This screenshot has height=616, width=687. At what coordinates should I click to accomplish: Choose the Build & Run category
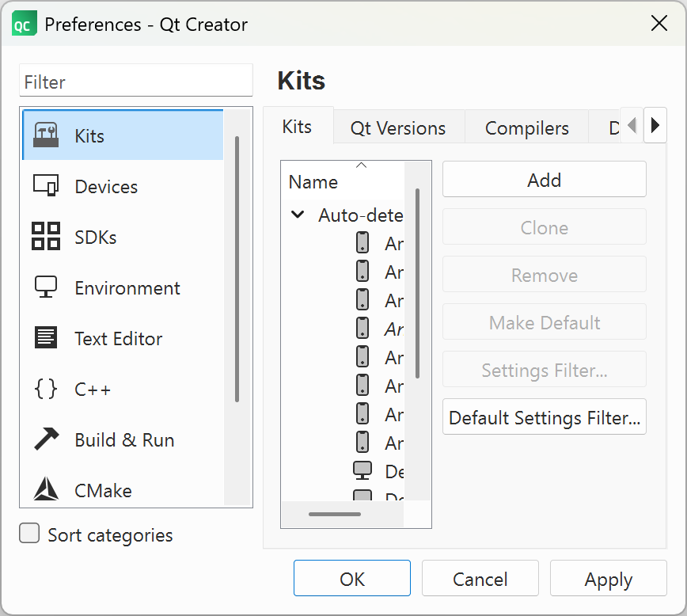coord(123,439)
